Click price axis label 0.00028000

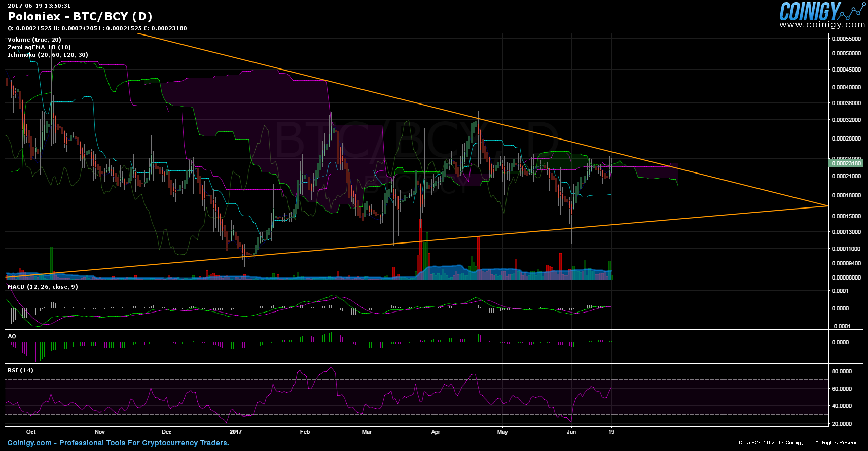pos(846,138)
